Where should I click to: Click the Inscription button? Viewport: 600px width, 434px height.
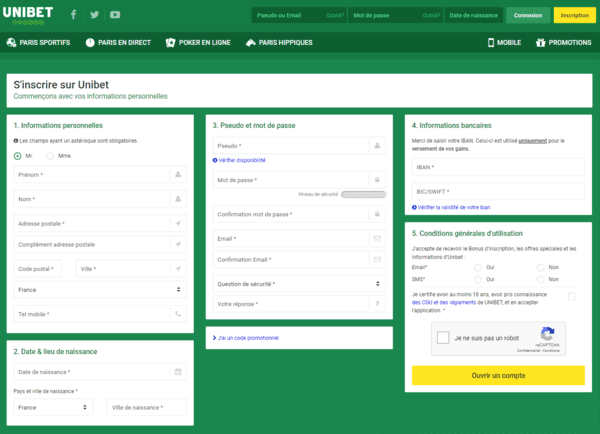(575, 15)
